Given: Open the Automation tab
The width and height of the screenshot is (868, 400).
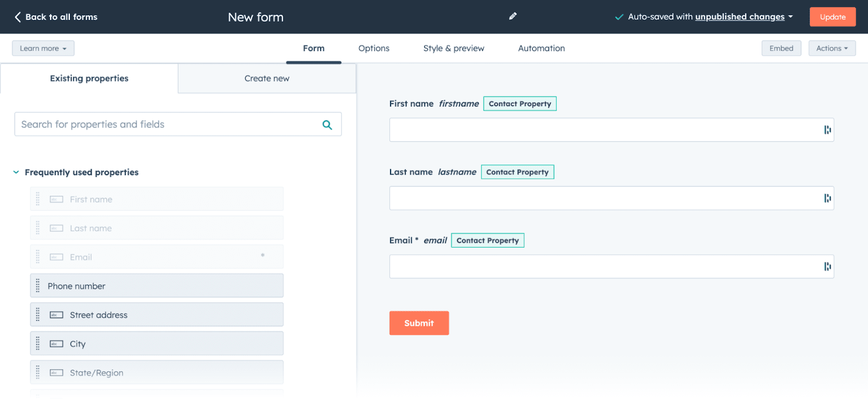Looking at the screenshot, I should (541, 48).
